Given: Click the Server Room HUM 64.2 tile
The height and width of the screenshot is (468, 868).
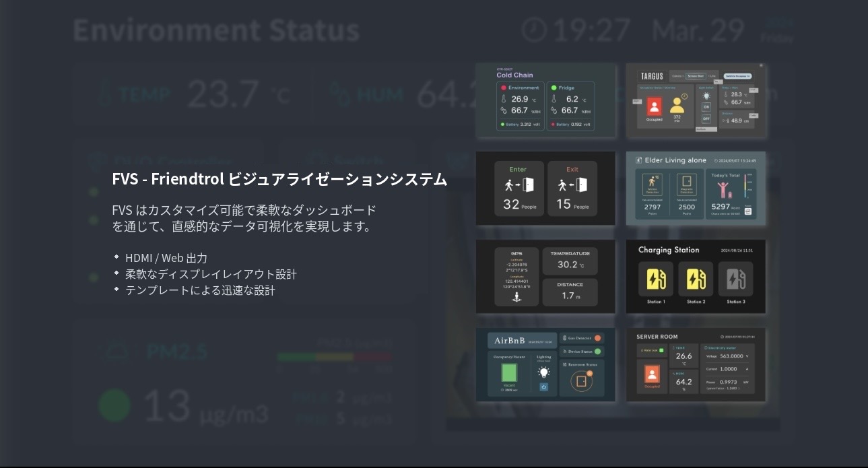Looking at the screenshot, I should tap(684, 382).
